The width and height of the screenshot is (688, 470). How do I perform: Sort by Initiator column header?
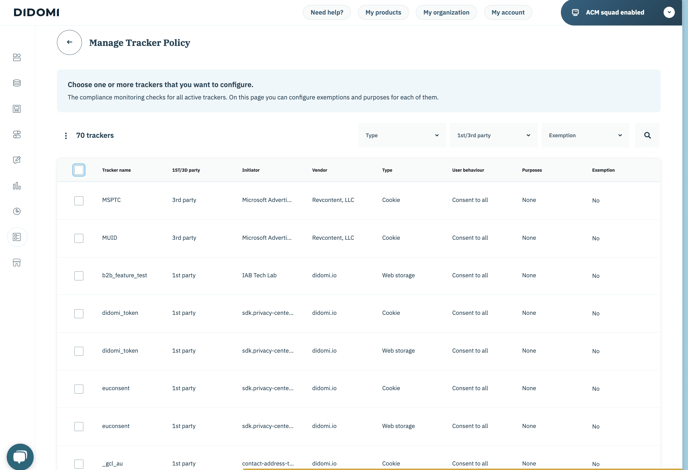(x=251, y=170)
